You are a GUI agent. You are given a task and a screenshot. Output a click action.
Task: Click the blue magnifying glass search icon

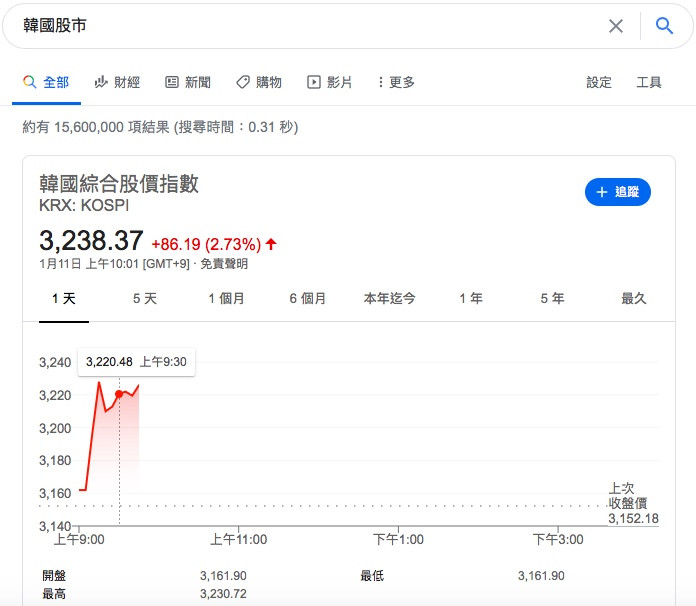[664, 26]
